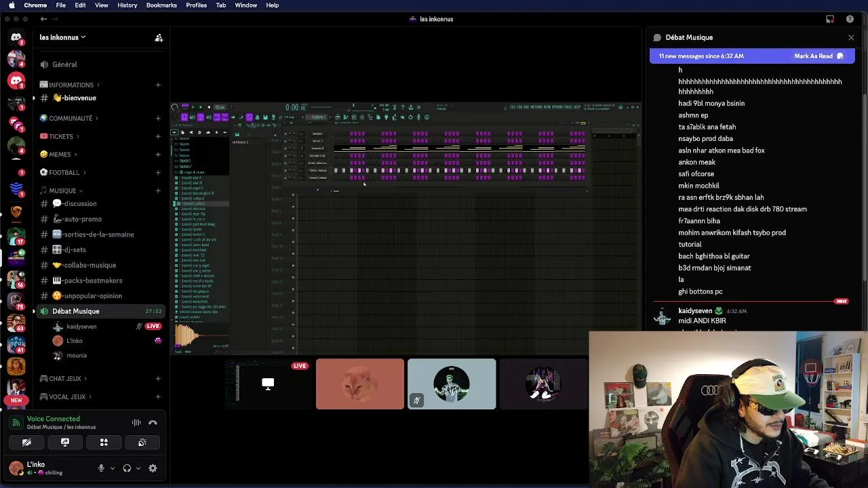Screen dimensions: 868x488
Task: Open the Pattern 1 selector in FL Studio
Action: coord(319,117)
